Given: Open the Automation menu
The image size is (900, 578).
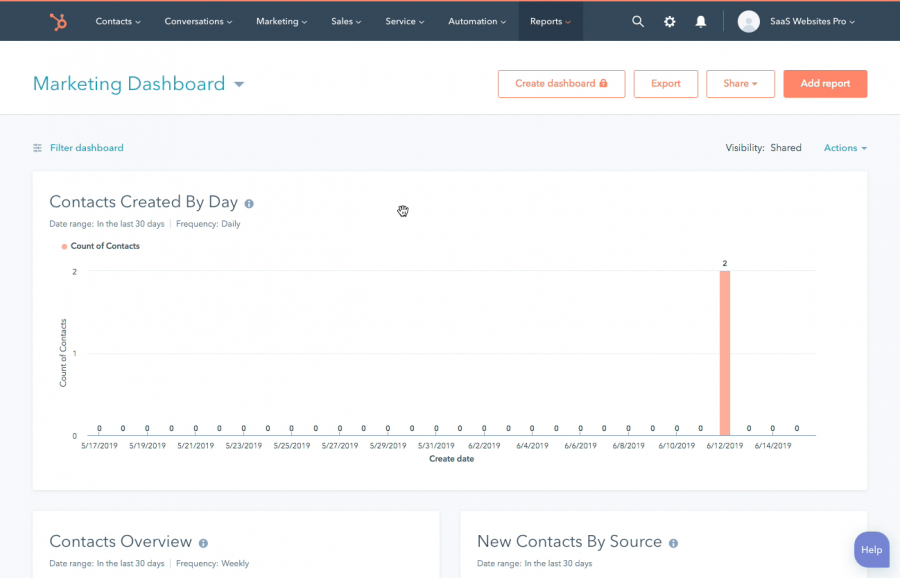Looking at the screenshot, I should (x=476, y=21).
